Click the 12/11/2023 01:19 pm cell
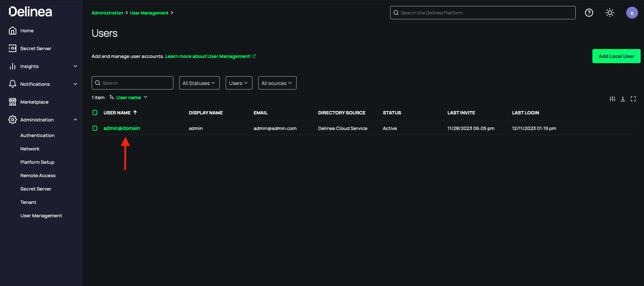Image resolution: width=644 pixels, height=286 pixels. tap(534, 128)
